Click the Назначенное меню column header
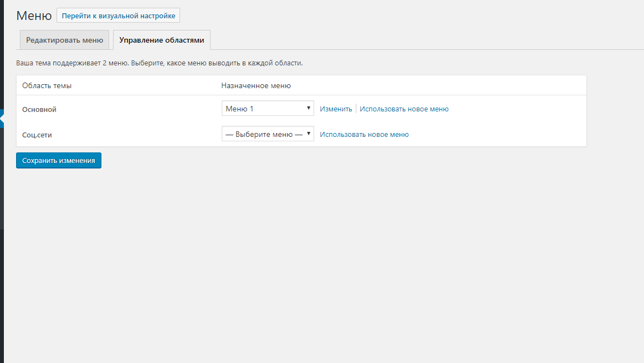 pos(255,86)
